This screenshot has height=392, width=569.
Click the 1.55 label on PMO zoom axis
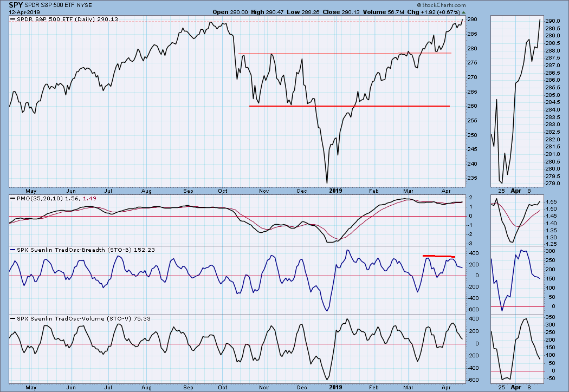click(x=551, y=201)
